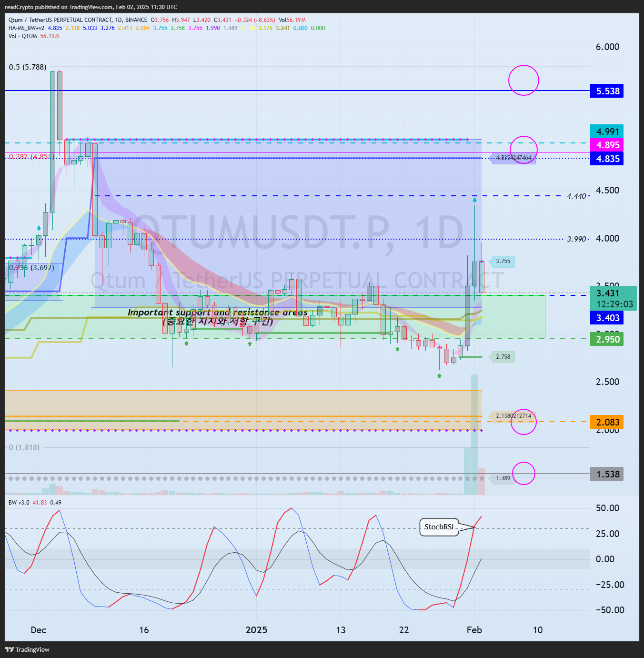Screen dimensions: 644x658
Task: Click the 4.440 dashed line label
Action: click(x=576, y=196)
